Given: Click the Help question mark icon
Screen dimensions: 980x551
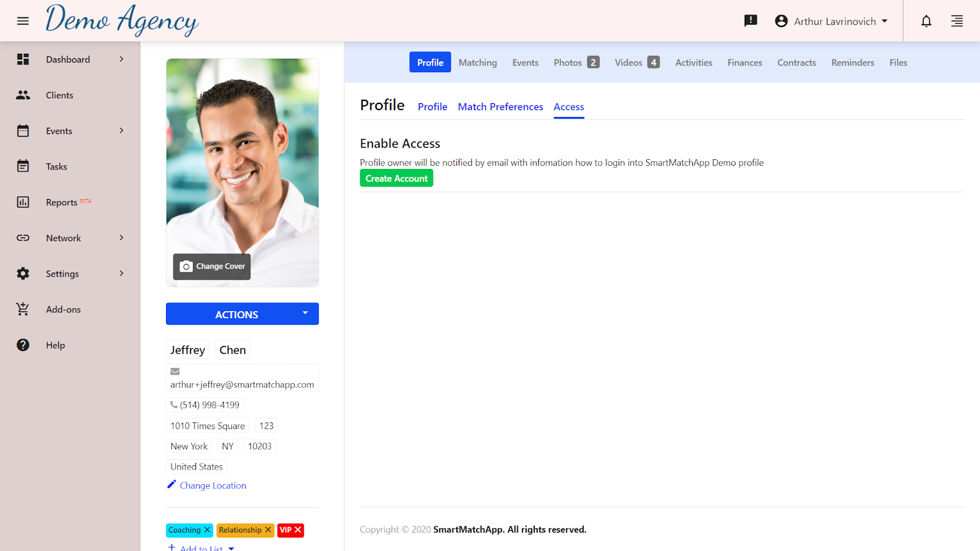Looking at the screenshot, I should coord(23,345).
